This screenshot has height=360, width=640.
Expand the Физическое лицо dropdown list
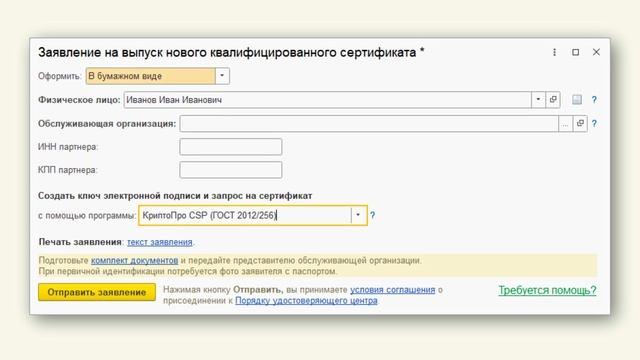538,100
